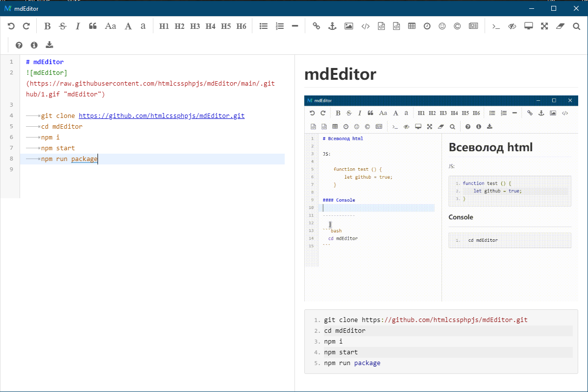Open help via question mark icon
Screen dimensions: 588x392
coord(19,45)
